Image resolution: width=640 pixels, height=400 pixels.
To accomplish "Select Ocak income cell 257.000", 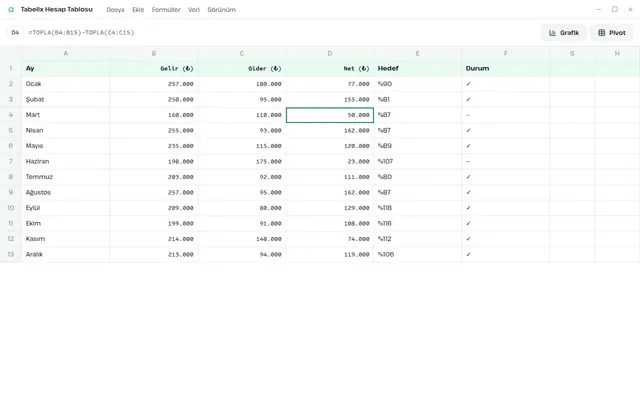I will tap(153, 84).
